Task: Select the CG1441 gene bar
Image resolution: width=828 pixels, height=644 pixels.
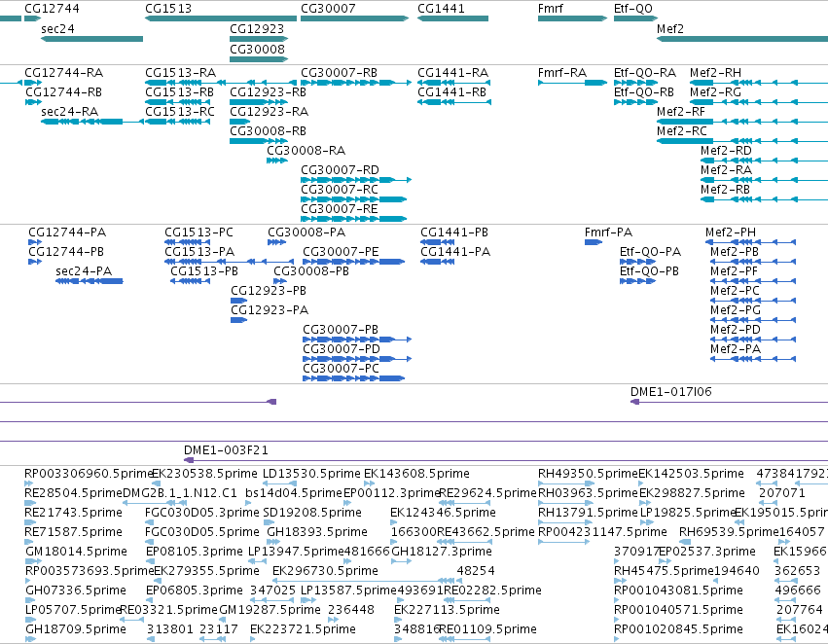Action: coord(452,18)
